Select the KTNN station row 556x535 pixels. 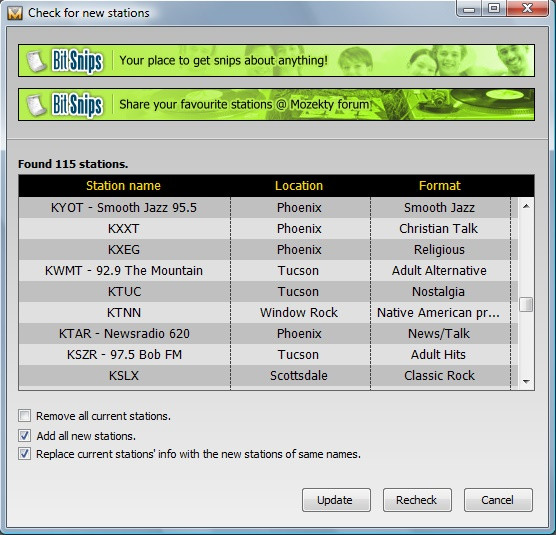click(268, 312)
